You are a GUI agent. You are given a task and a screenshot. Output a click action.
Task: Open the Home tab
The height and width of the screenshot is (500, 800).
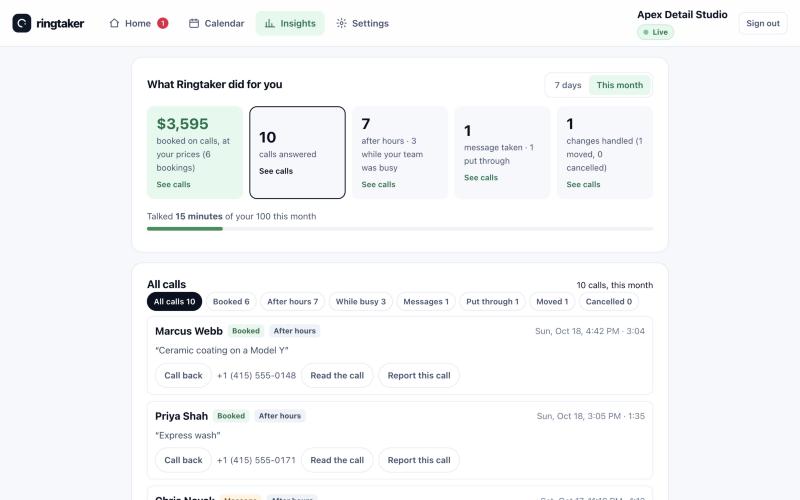pos(138,23)
